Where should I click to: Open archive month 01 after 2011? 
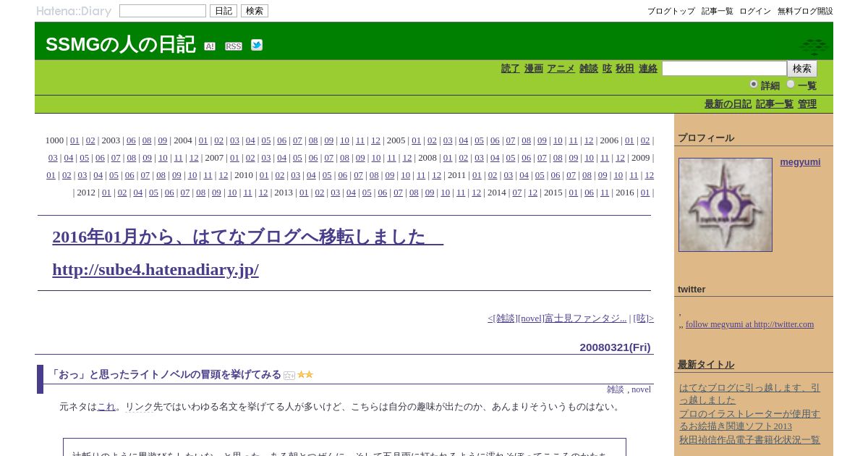477,175
